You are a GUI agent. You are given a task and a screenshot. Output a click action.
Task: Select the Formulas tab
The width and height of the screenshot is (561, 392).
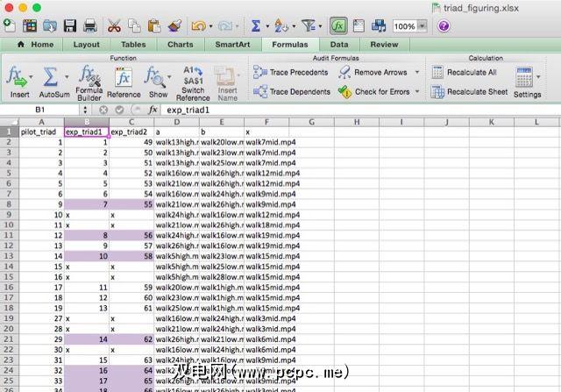[290, 45]
